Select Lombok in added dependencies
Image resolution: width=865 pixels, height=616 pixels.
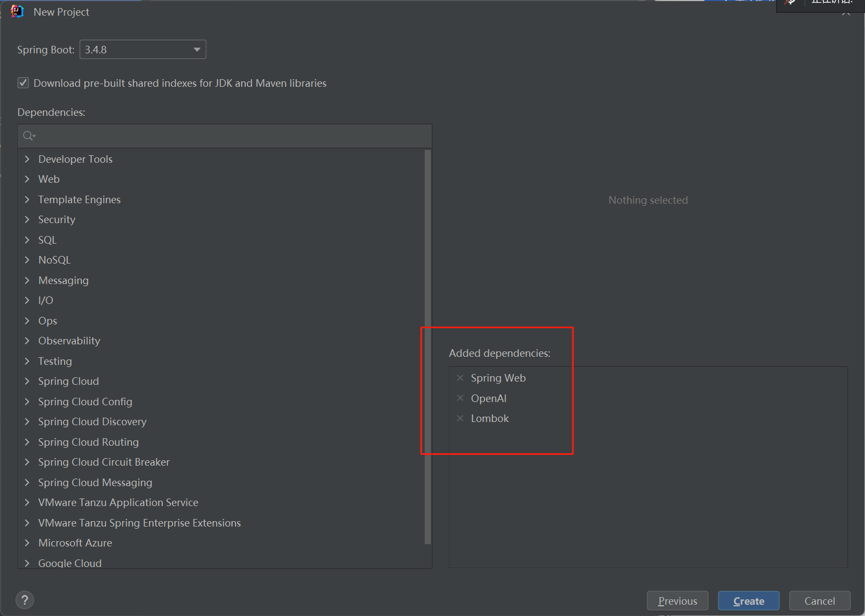pos(490,418)
